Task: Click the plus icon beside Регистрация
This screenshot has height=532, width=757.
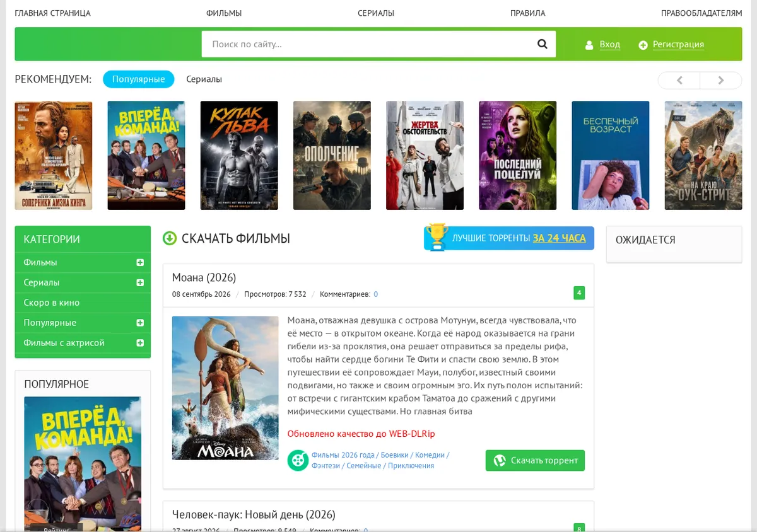Action: (x=643, y=45)
